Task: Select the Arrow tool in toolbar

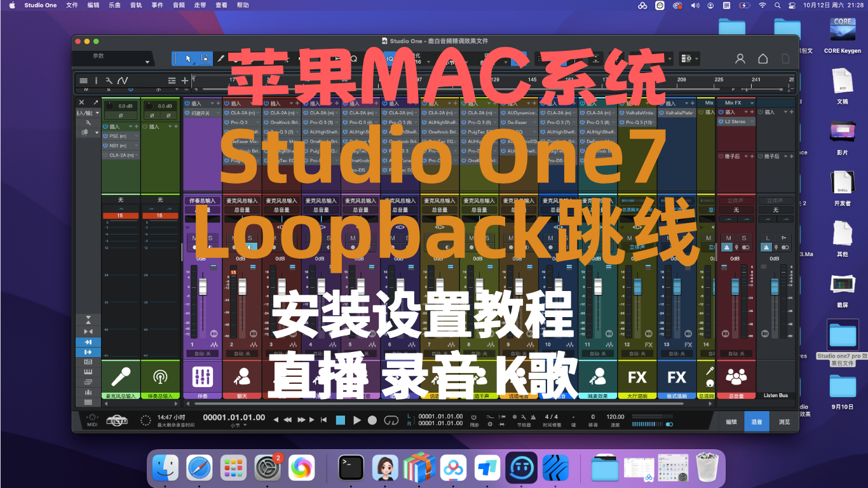Action: point(189,58)
